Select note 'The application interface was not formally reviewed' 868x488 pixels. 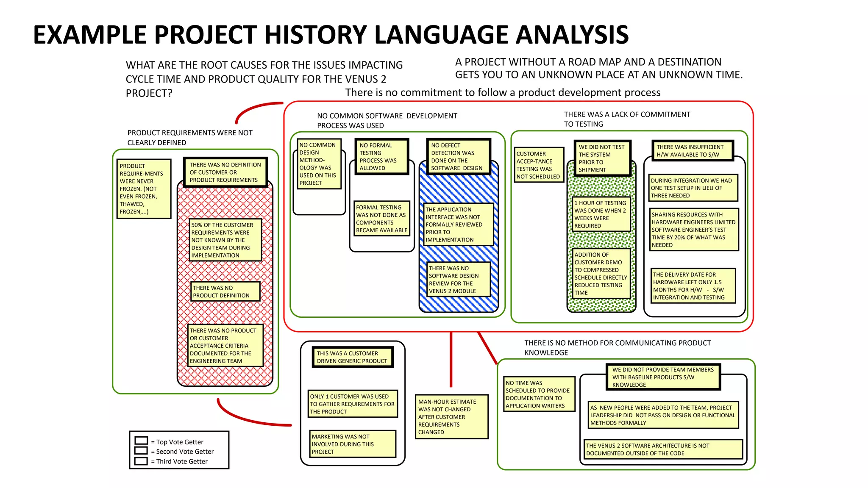tap(459, 225)
